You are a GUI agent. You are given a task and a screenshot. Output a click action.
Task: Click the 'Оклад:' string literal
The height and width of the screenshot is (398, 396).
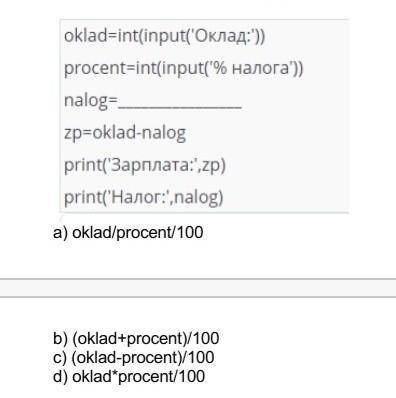tap(222, 36)
